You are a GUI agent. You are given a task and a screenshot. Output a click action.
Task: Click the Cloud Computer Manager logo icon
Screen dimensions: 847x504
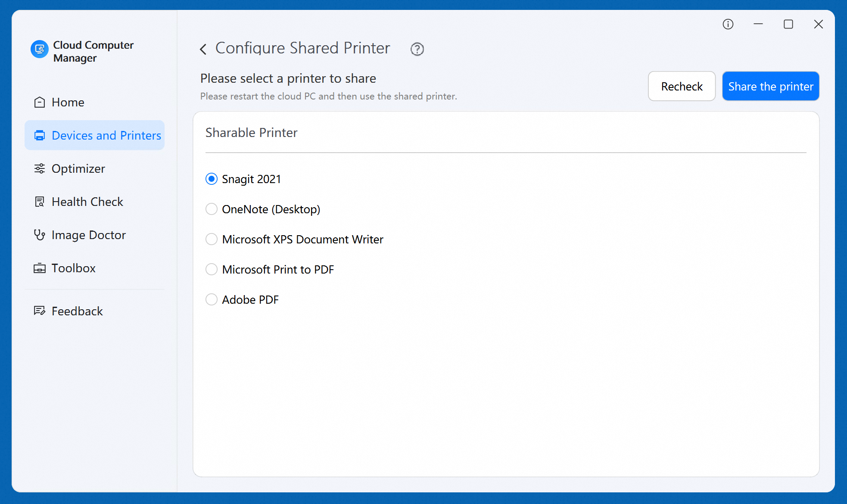pyautogui.click(x=40, y=50)
